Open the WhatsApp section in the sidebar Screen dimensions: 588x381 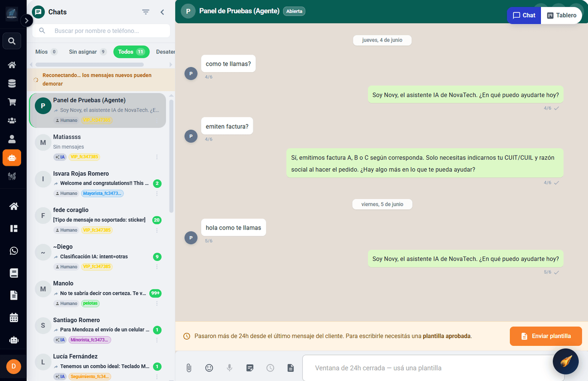click(14, 251)
